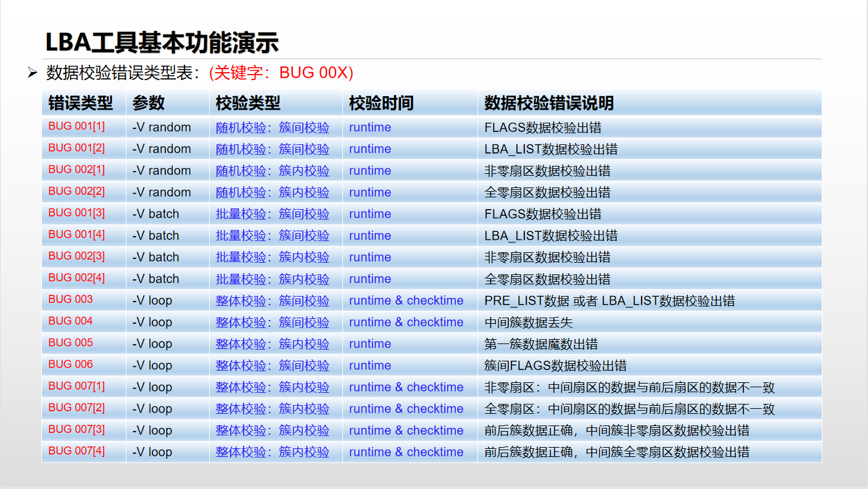Click the "BUG 006" error entry
This screenshot has width=868, height=489.
[64, 365]
